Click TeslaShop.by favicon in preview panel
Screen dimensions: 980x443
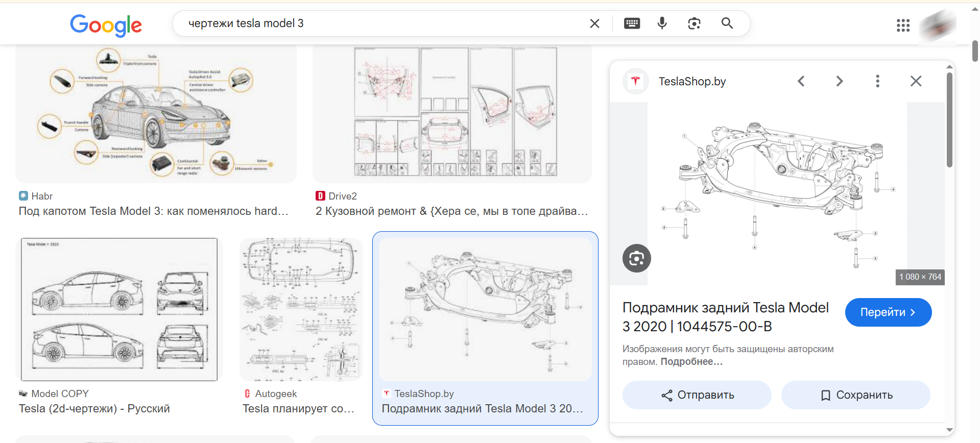pos(635,81)
